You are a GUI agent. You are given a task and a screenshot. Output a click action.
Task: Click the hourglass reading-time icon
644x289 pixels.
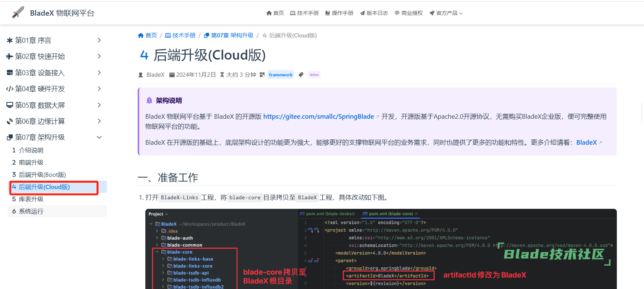coord(222,75)
